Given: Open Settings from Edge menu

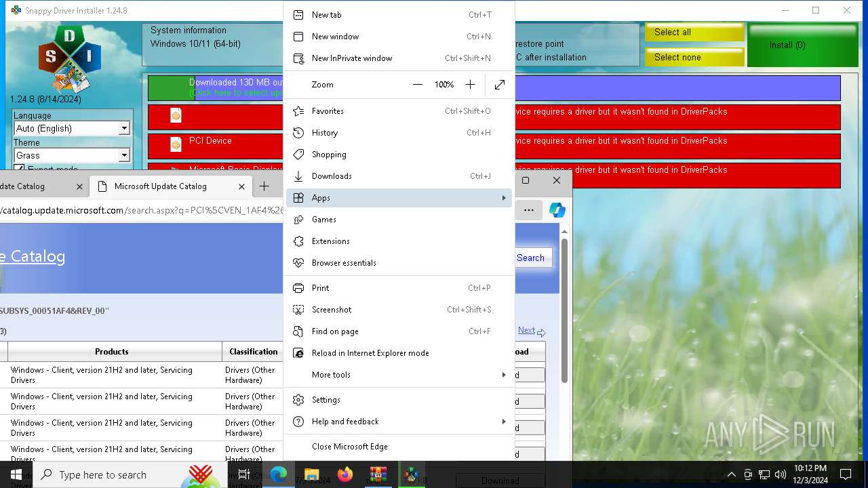Looking at the screenshot, I should tap(399, 400).
